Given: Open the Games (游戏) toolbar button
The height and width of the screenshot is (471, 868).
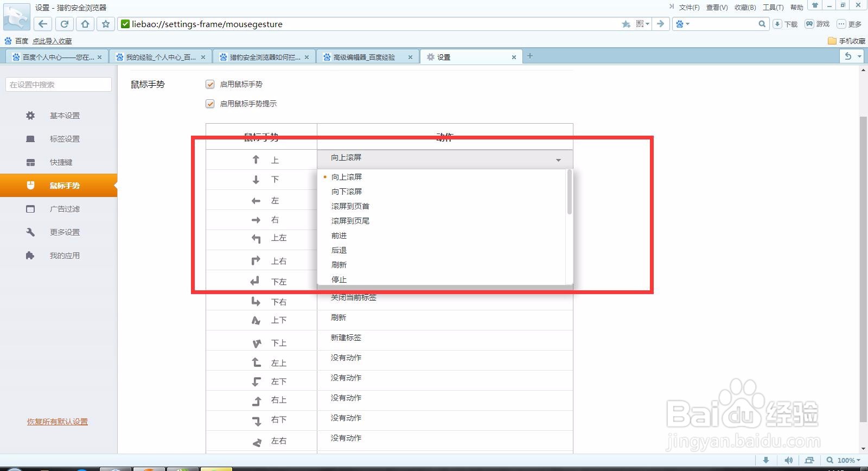Looking at the screenshot, I should pyautogui.click(x=818, y=24).
